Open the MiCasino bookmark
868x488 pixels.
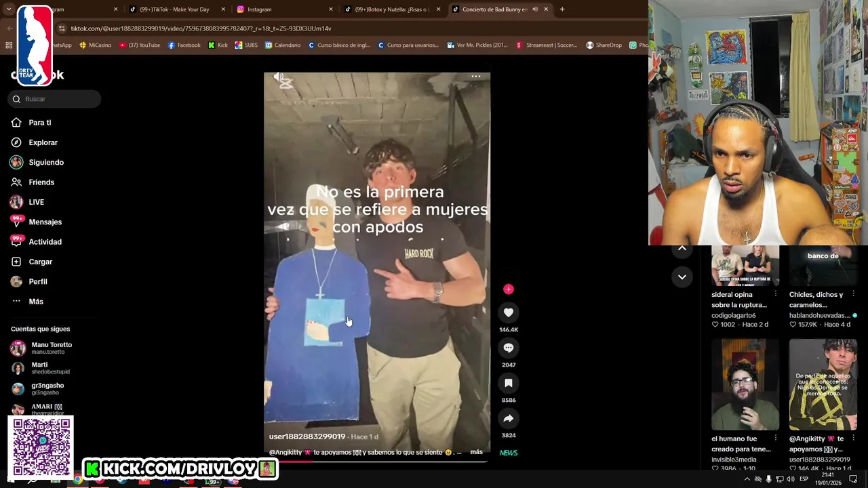pyautogui.click(x=95, y=45)
